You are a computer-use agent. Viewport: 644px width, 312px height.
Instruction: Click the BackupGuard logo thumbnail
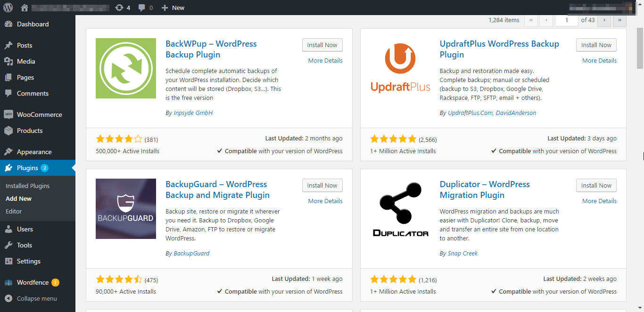click(126, 209)
